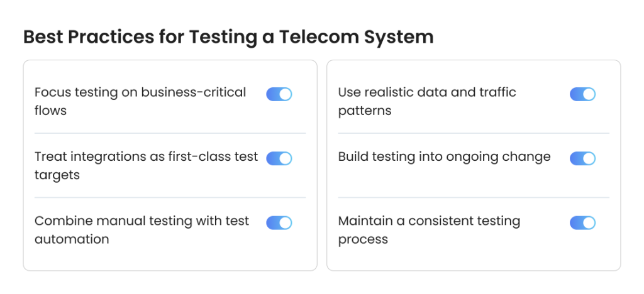Select the "Treat integrations as first-class" label

tap(146, 165)
